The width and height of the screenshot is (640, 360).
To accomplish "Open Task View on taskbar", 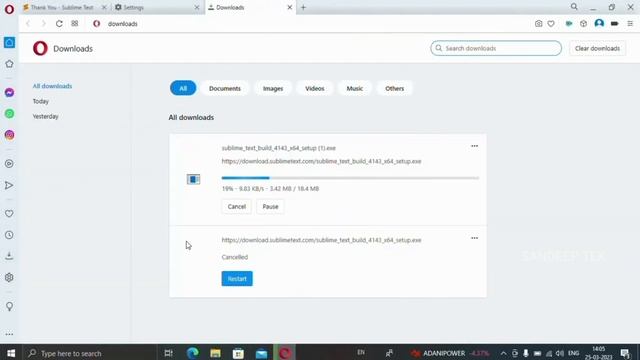I will (168, 353).
